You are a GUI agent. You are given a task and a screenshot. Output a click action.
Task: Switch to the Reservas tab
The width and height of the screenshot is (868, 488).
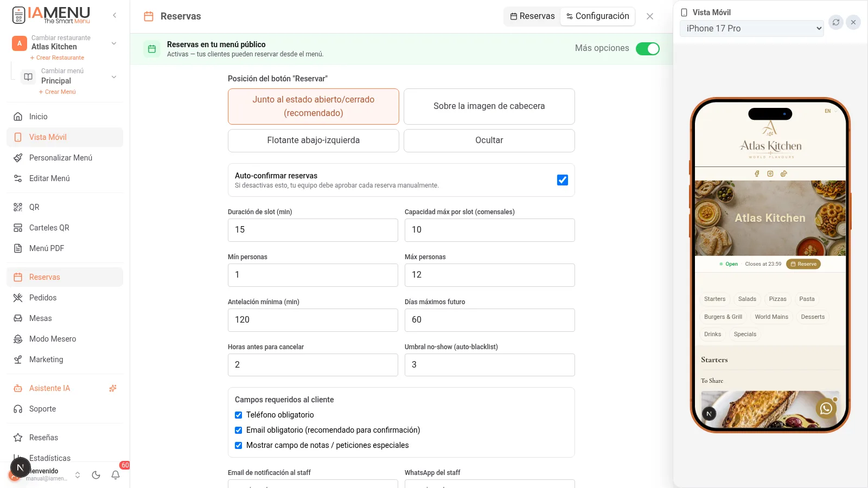(532, 16)
